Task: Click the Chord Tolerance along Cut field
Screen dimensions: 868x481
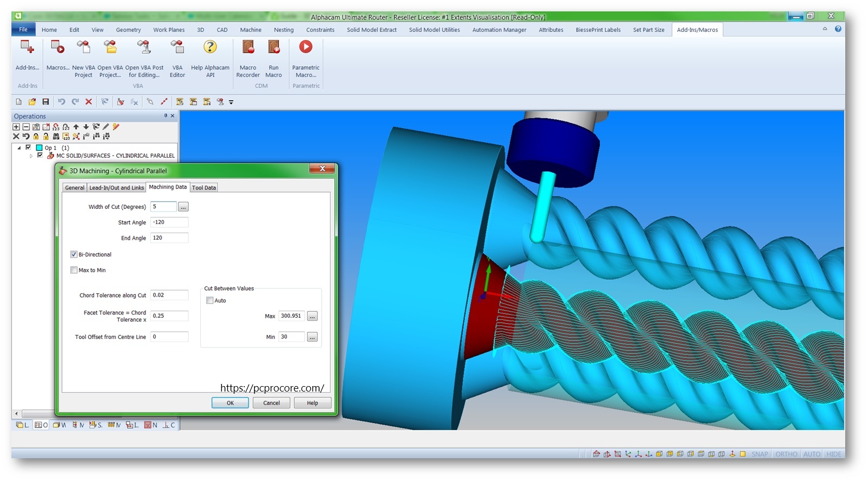Action: [x=169, y=295]
